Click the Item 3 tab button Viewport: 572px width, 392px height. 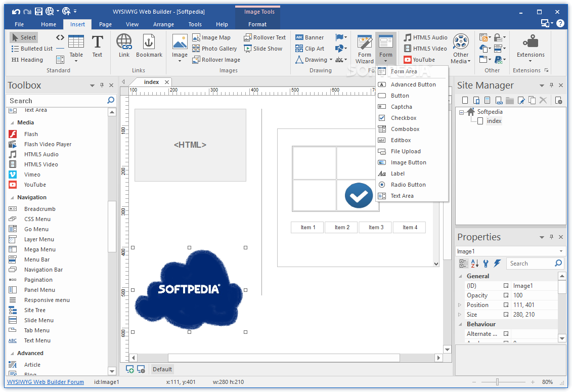click(x=376, y=227)
